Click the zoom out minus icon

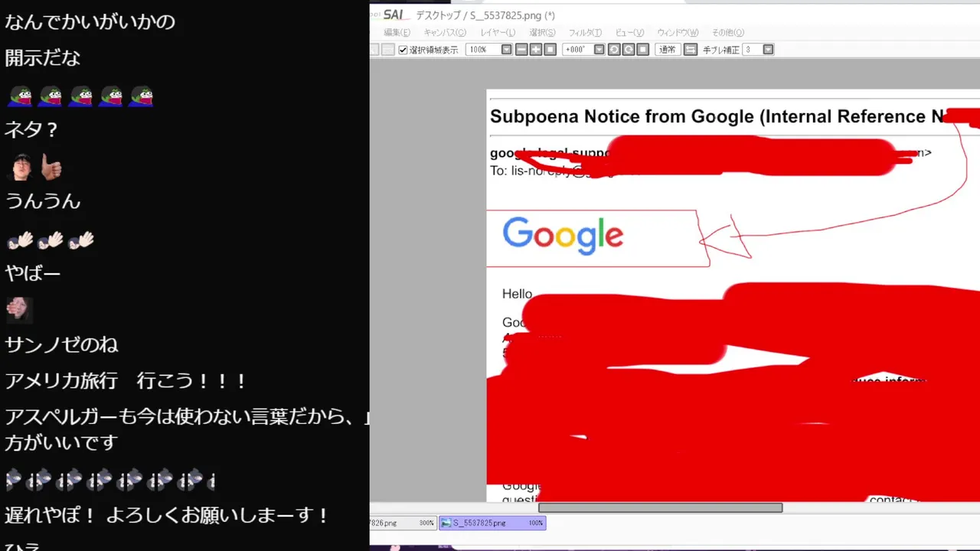(x=521, y=50)
